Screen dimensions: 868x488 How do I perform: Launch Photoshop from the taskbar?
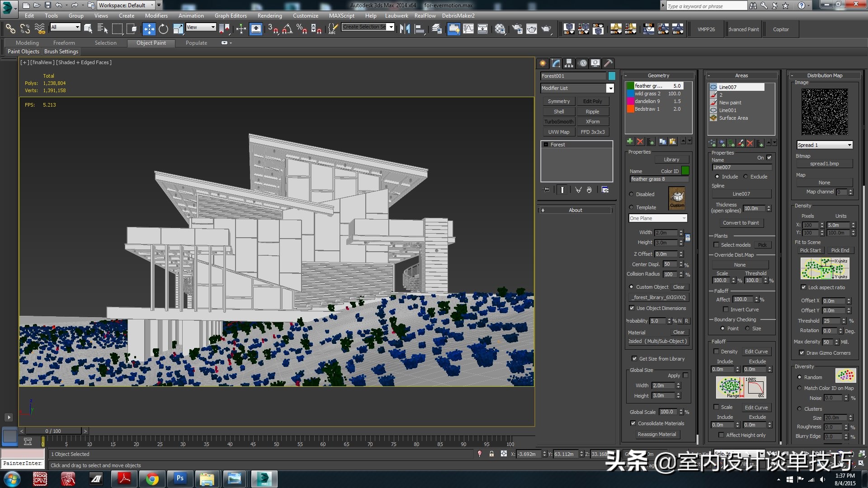point(180,479)
